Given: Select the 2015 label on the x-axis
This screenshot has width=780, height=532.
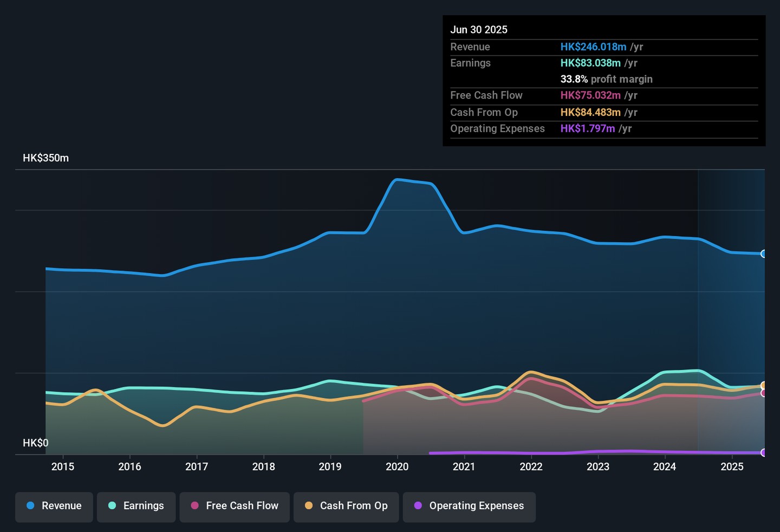Looking at the screenshot, I should point(63,466).
